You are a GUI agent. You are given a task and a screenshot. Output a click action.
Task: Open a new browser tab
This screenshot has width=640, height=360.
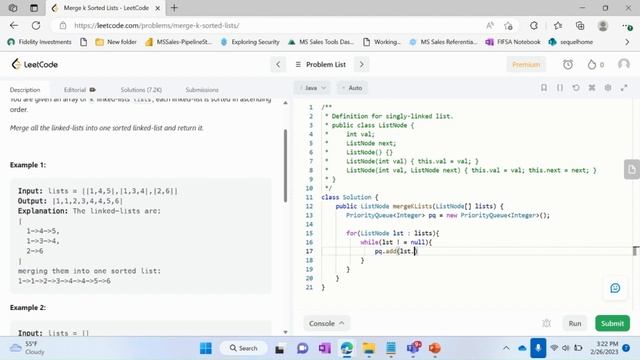pyautogui.click(x=174, y=8)
